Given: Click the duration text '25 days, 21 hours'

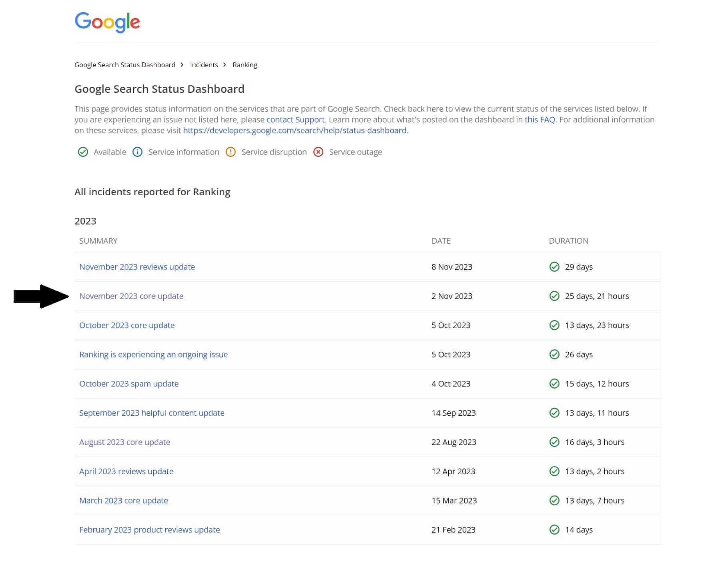Looking at the screenshot, I should tap(597, 296).
